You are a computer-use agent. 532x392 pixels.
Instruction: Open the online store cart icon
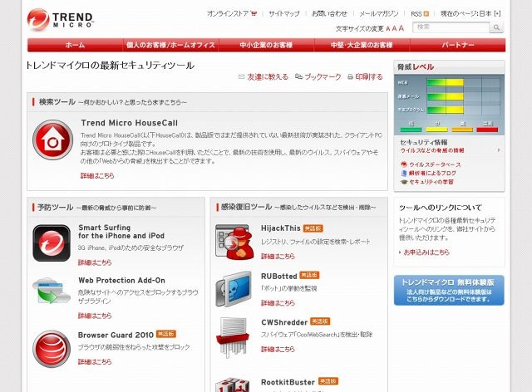click(254, 13)
